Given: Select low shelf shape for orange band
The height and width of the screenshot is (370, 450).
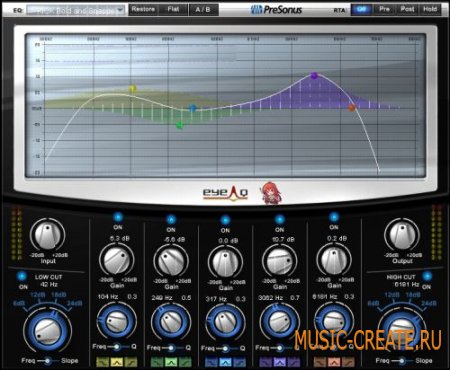Looking at the screenshot, I should pos(320,362).
